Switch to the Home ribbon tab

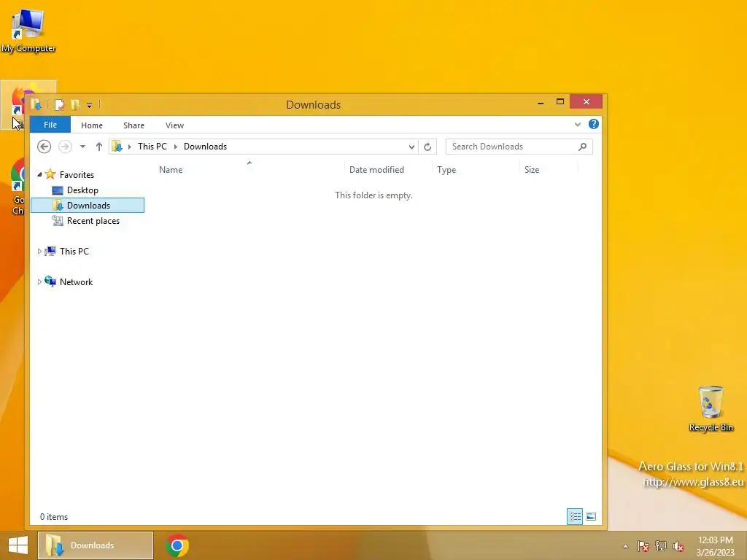[91, 125]
